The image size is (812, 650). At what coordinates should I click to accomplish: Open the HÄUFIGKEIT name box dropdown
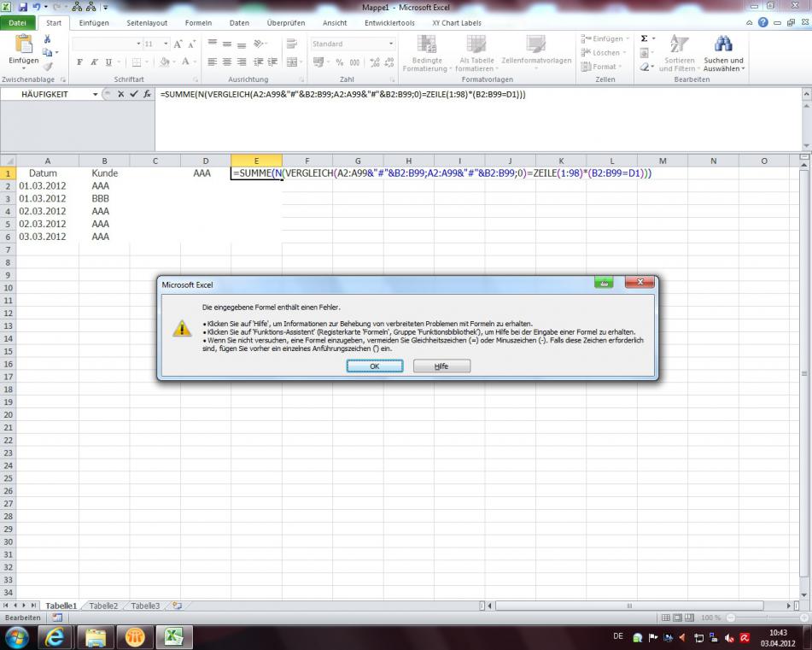[95, 94]
